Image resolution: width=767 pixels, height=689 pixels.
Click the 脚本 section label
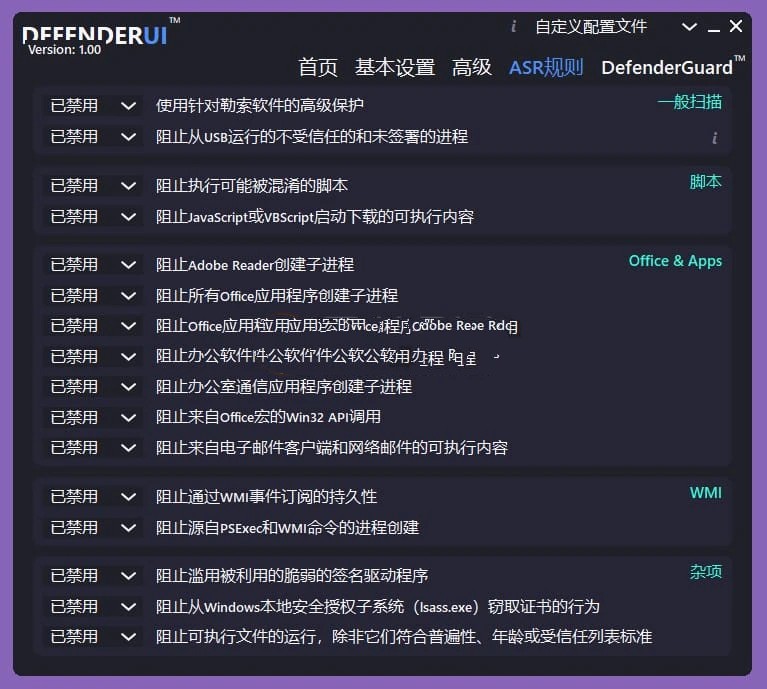pos(706,182)
